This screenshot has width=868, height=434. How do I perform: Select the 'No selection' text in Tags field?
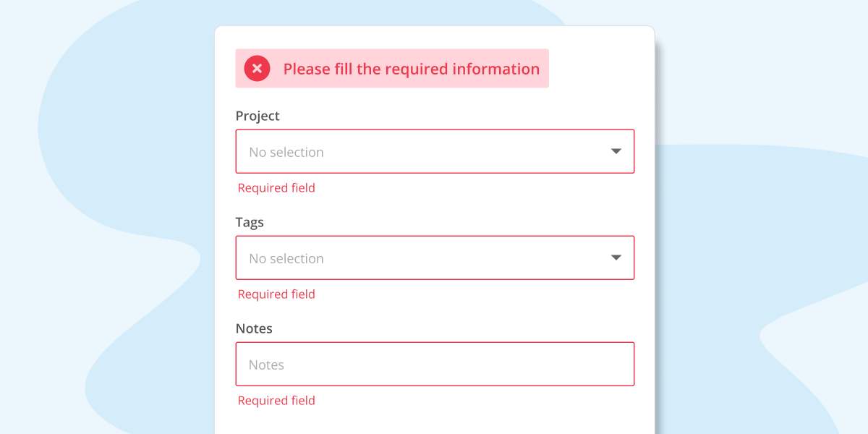coord(285,258)
